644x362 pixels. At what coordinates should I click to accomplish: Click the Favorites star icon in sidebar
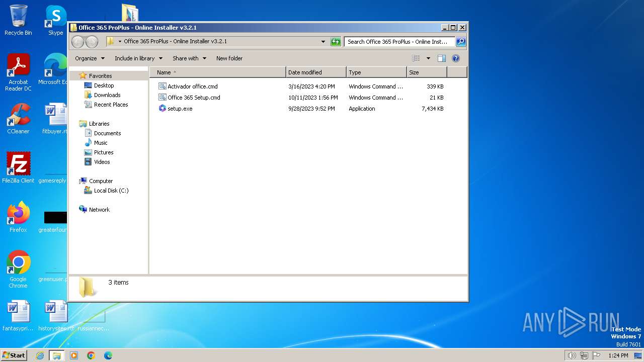(x=83, y=76)
